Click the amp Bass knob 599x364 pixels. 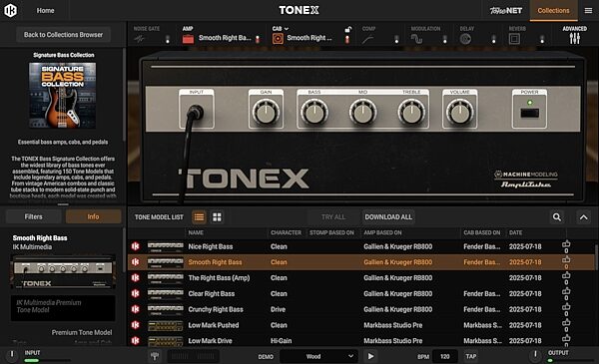pos(314,112)
